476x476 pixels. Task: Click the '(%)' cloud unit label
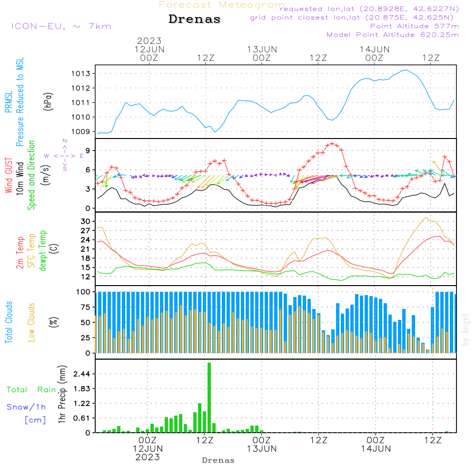pyautogui.click(x=53, y=322)
